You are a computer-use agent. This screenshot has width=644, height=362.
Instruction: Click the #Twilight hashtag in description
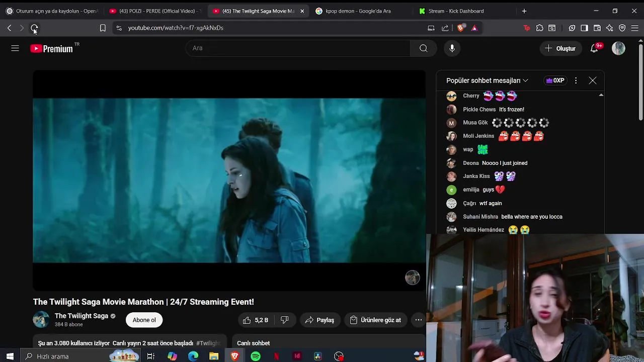pos(208,343)
